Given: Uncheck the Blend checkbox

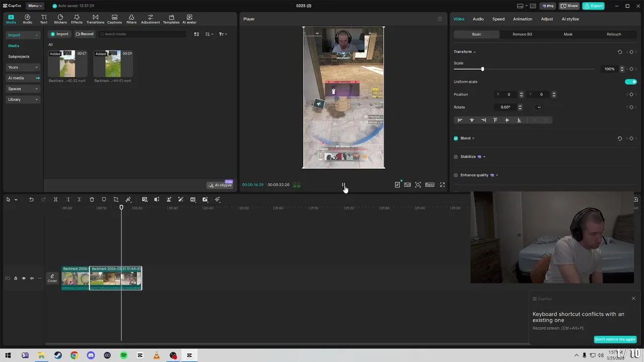Looking at the screenshot, I should pos(456,138).
